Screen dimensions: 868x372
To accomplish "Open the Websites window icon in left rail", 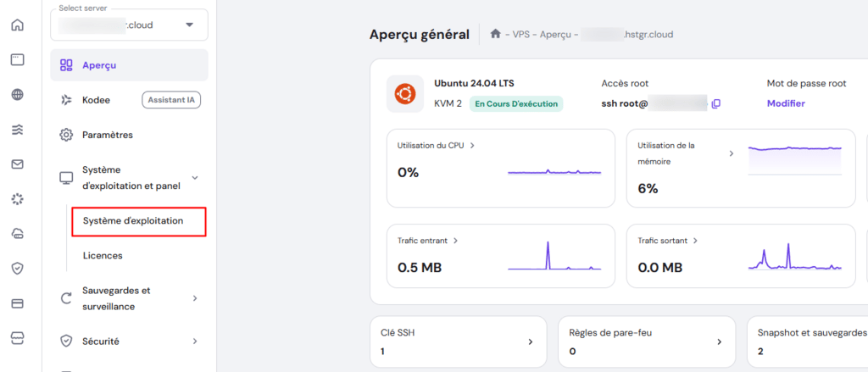I will click(x=18, y=60).
